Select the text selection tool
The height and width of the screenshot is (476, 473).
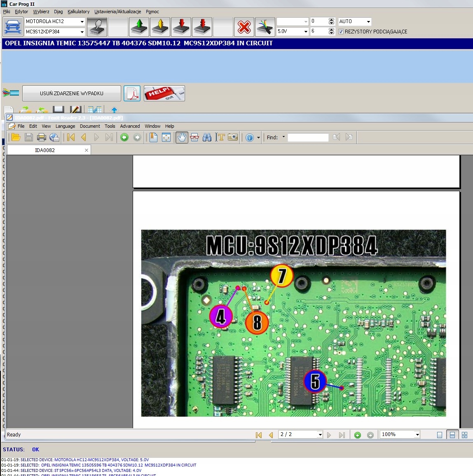click(x=220, y=138)
